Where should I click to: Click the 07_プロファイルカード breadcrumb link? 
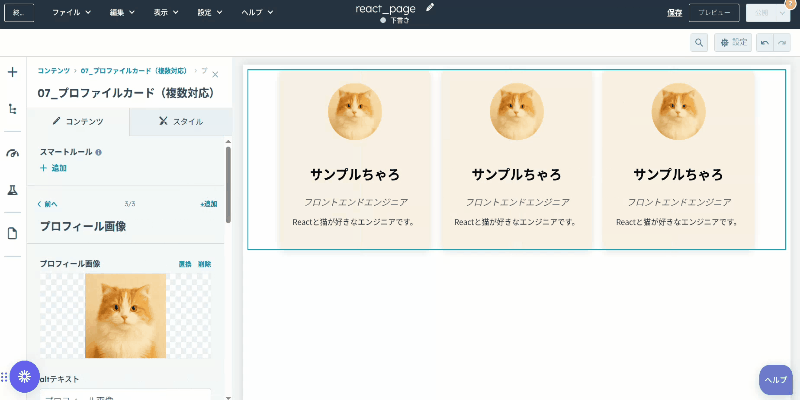[x=134, y=70]
